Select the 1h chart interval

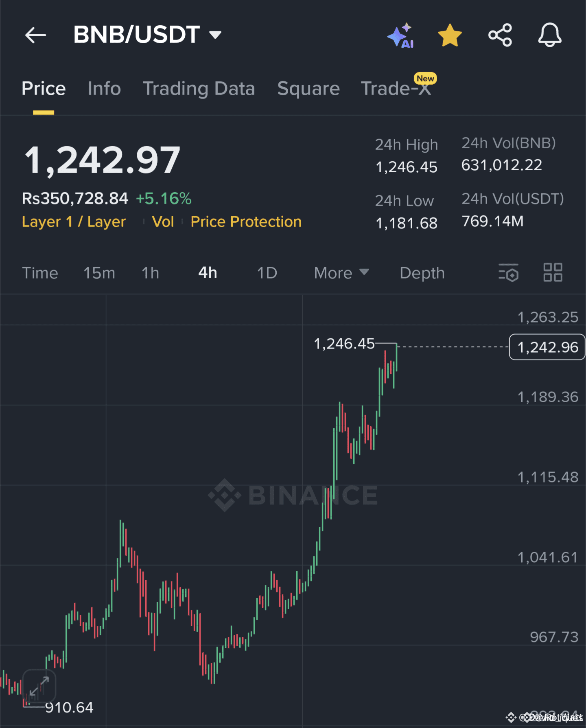tap(150, 273)
